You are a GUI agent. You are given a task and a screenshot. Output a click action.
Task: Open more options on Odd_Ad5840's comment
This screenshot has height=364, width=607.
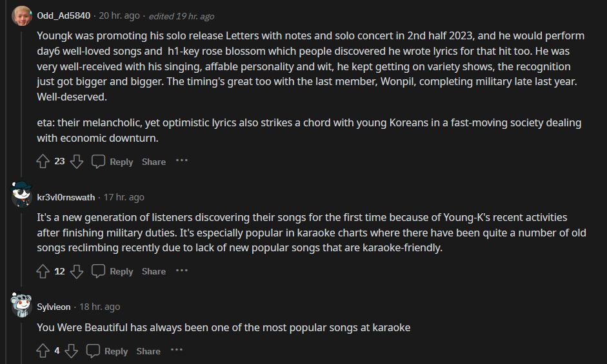coord(182,161)
